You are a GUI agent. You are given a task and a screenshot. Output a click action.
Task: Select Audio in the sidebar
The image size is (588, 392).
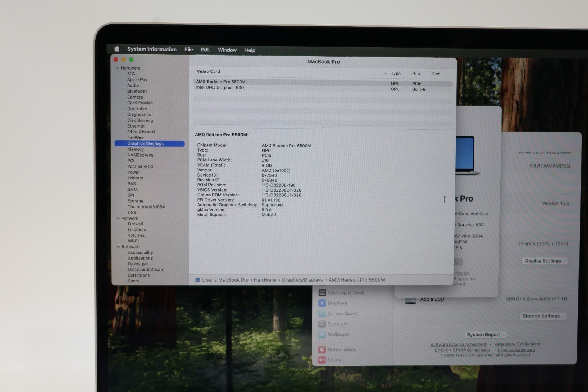(133, 85)
